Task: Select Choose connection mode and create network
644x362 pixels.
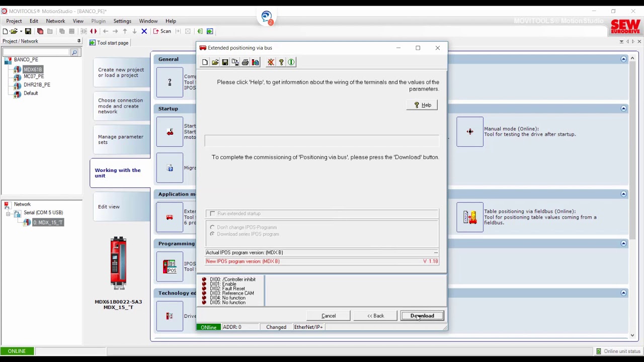Action: click(121, 106)
